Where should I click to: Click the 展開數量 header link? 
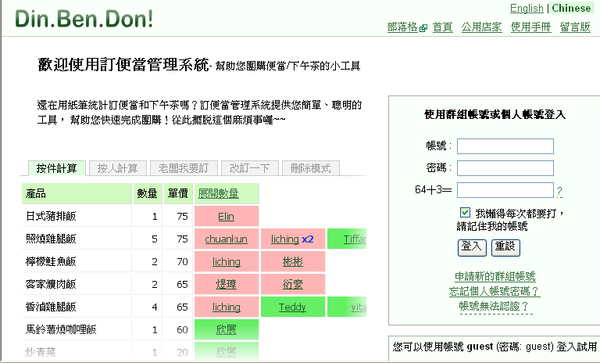tap(218, 194)
